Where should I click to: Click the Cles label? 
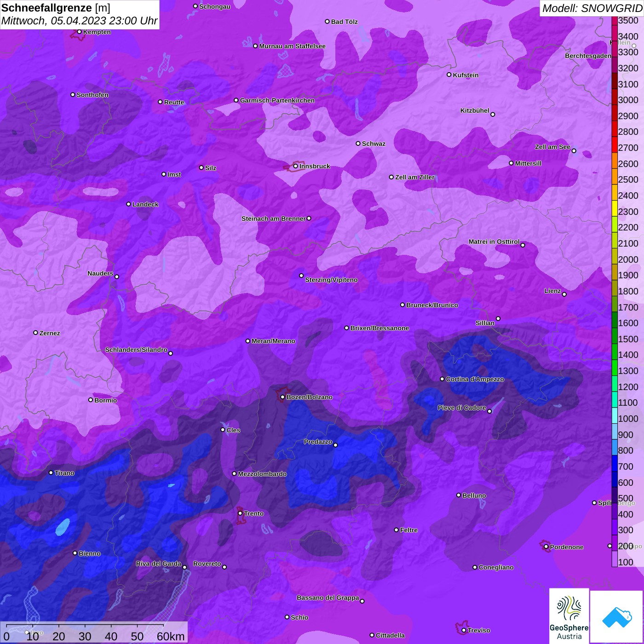click(x=233, y=430)
